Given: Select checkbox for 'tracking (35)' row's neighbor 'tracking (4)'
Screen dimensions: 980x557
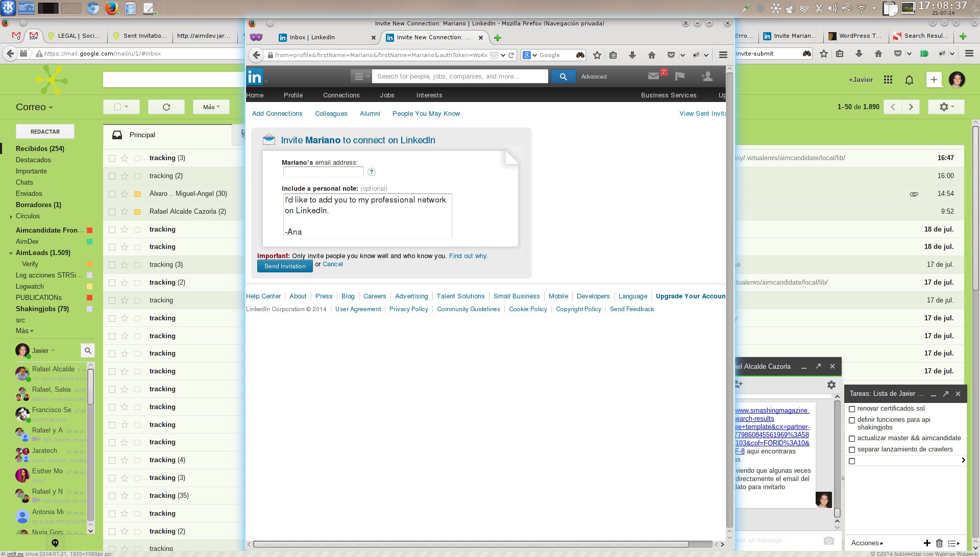Looking at the screenshot, I should (x=112, y=460).
